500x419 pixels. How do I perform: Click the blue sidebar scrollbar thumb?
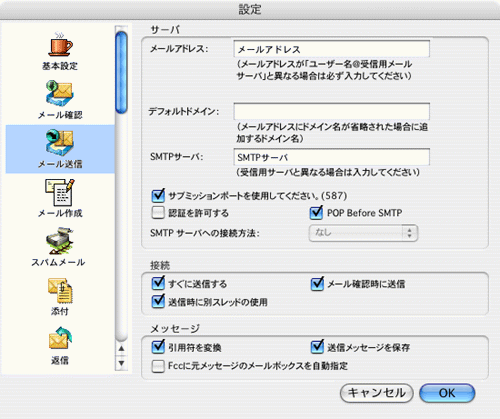pos(121,72)
